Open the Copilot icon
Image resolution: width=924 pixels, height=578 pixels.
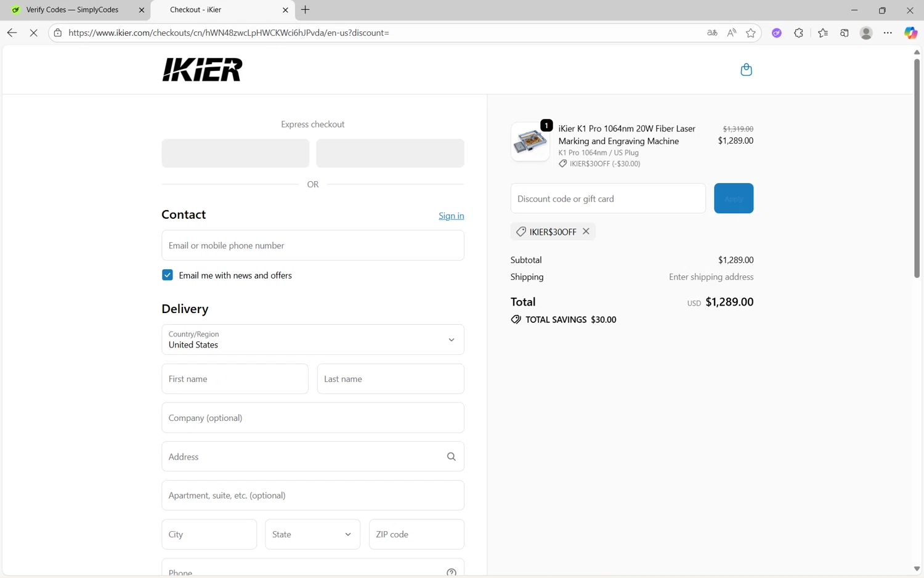pyautogui.click(x=910, y=33)
